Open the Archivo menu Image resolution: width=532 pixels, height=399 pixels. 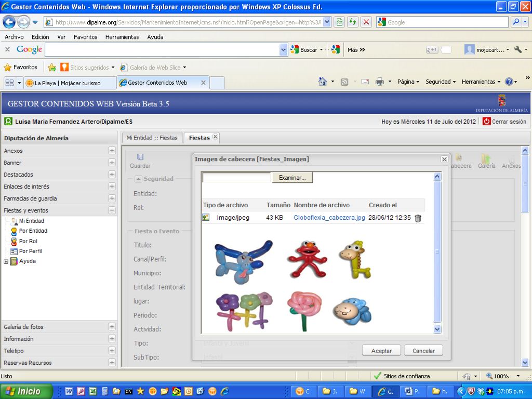(14, 37)
